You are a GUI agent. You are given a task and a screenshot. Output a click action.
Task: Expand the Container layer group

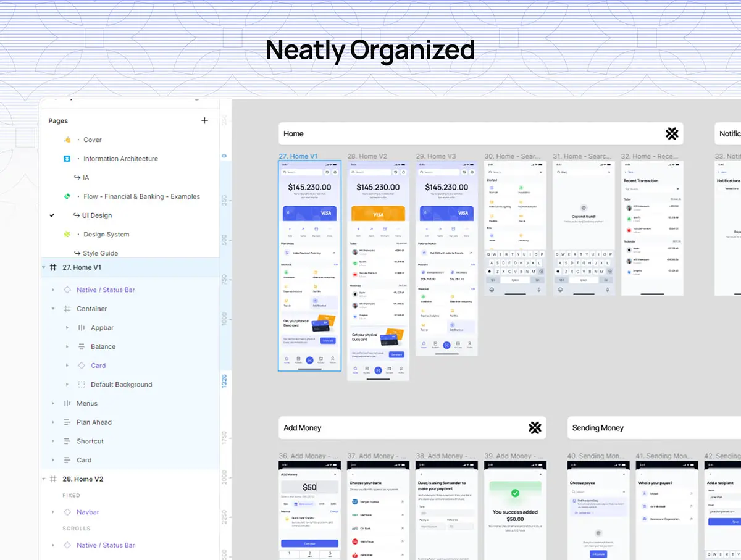coord(53,309)
